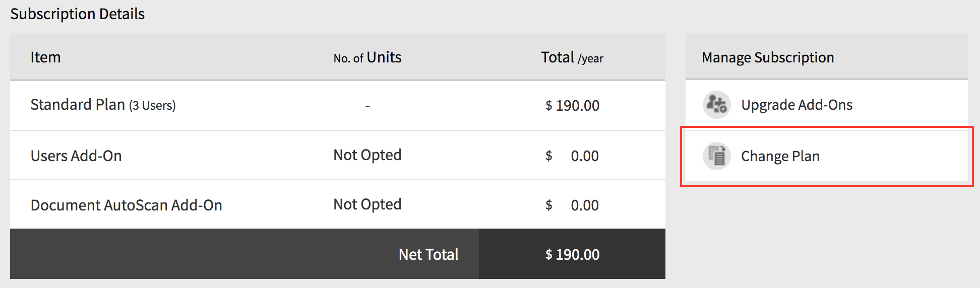Select the Document AutoScan Add-On item name
Image resolution: width=980 pixels, height=288 pixels.
(126, 205)
